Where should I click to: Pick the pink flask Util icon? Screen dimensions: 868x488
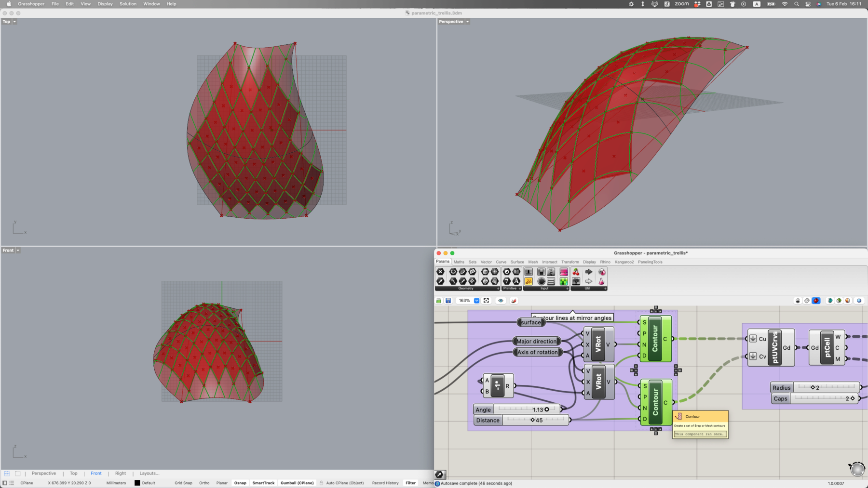(x=601, y=281)
